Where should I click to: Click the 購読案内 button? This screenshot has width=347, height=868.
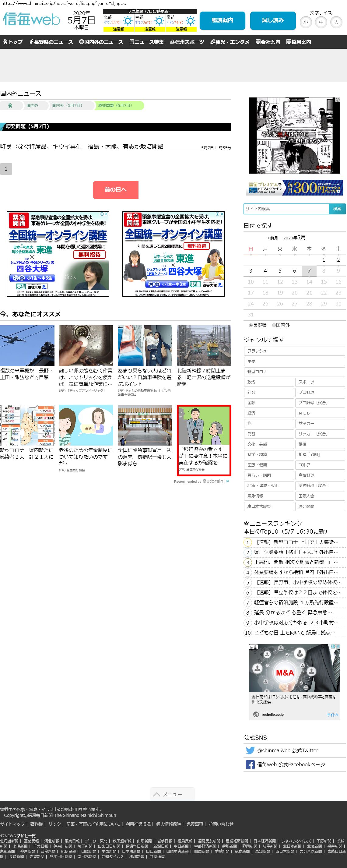click(222, 20)
